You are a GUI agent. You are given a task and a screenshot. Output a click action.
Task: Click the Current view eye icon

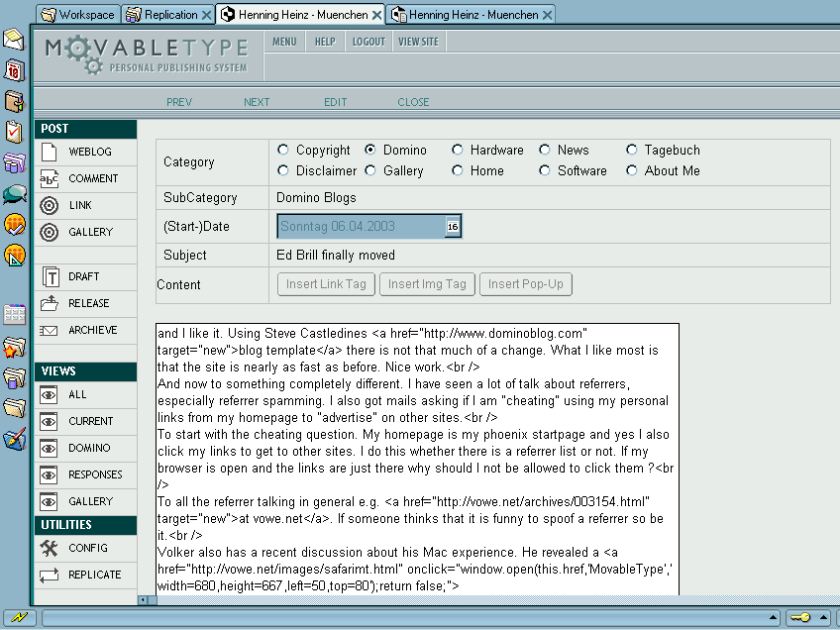click(x=49, y=422)
